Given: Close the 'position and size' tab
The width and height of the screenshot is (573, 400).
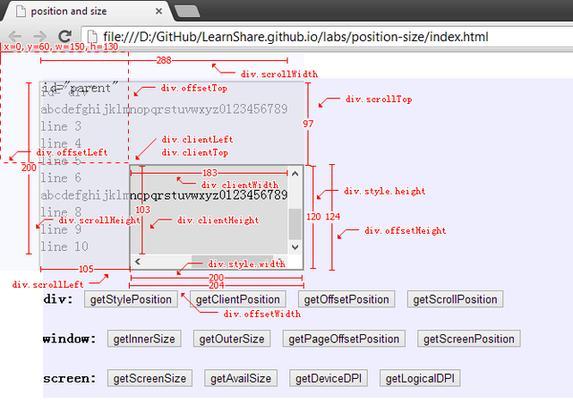Looking at the screenshot, I should point(159,11).
